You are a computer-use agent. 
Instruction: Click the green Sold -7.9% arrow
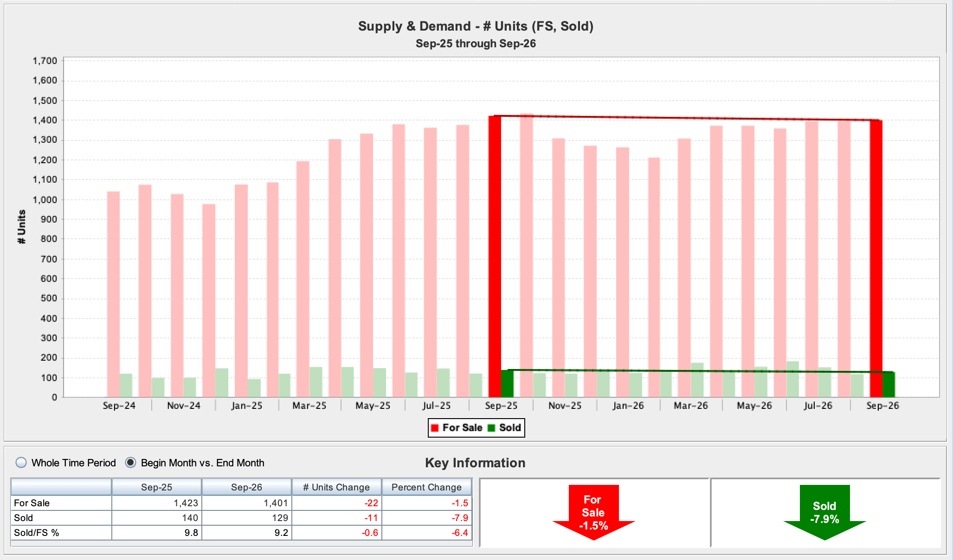[824, 512]
